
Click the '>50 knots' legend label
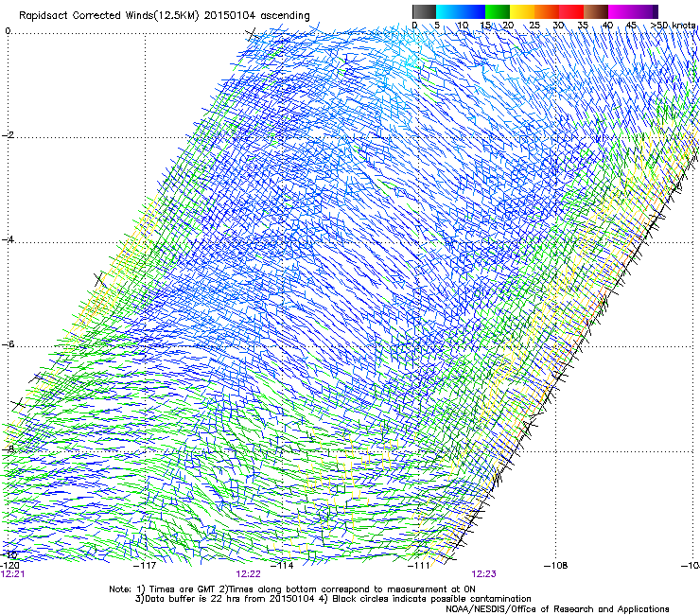coord(674,26)
